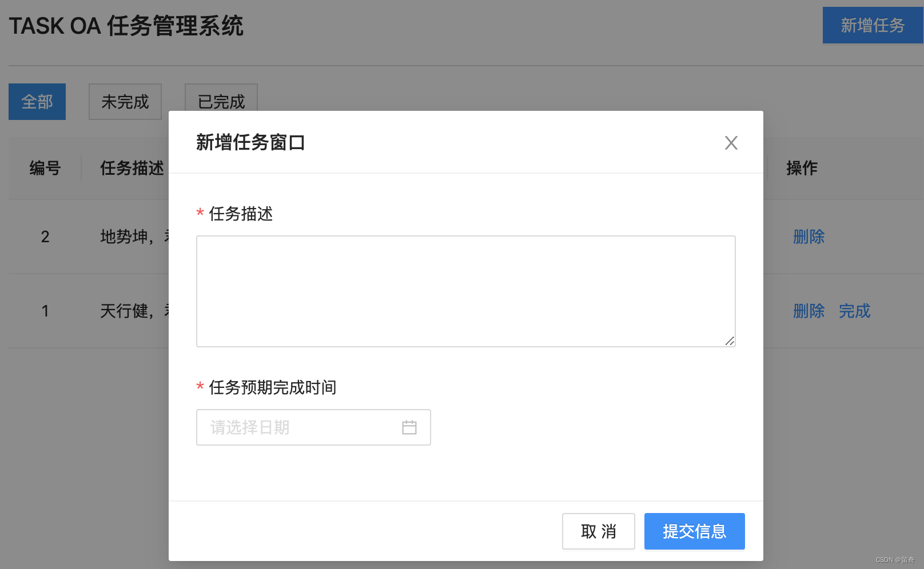Image resolution: width=924 pixels, height=569 pixels.
Task: Click the 请选择日期 date input field
Action: tap(313, 427)
